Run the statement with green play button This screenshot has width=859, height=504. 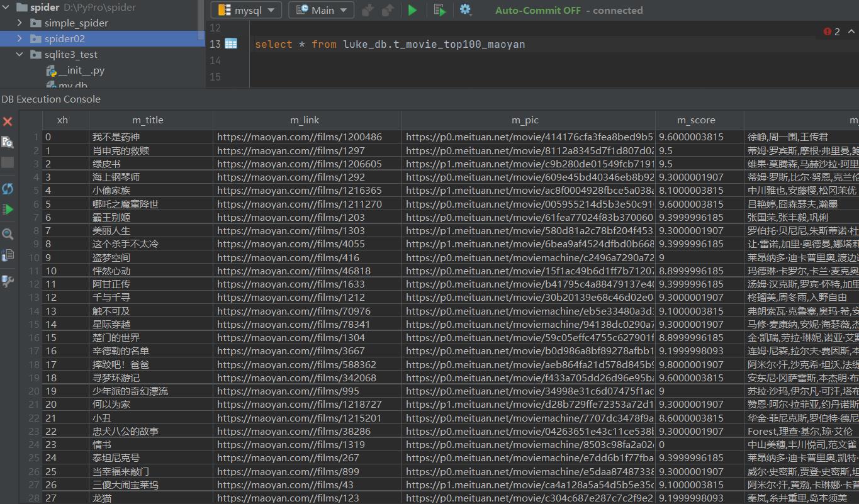point(413,10)
